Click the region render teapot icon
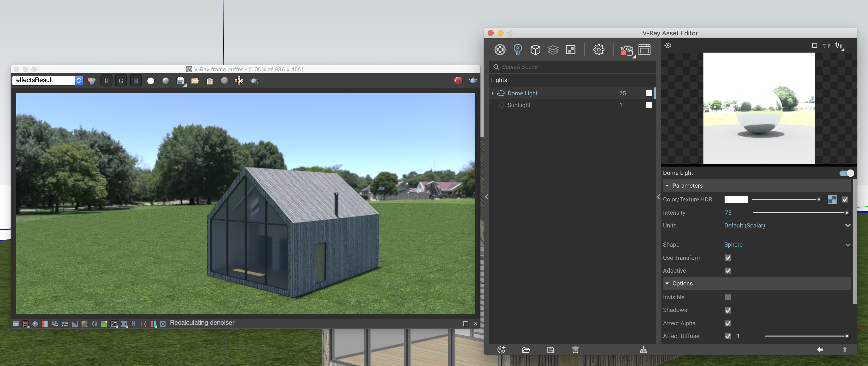The height and width of the screenshot is (366, 868). pos(254,81)
